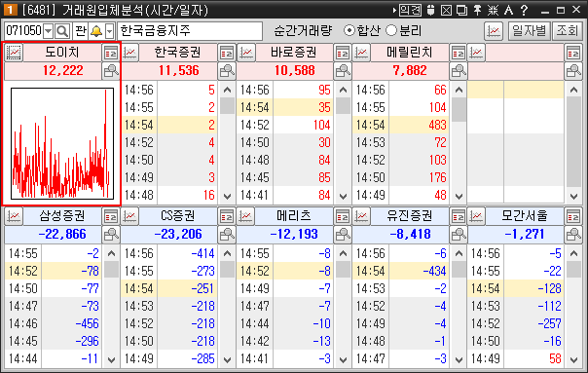Select 메리츠 row 14:42 with -13
The image size is (588, 373).
tap(285, 341)
